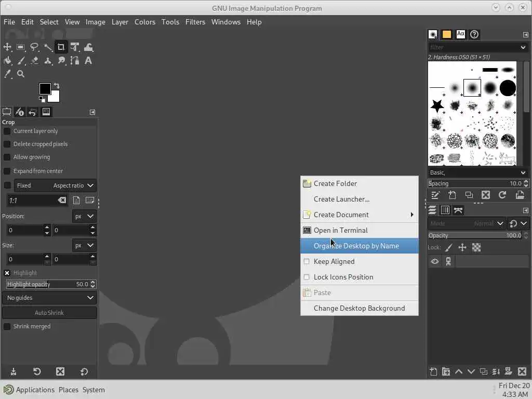Select the Smudge tool
Image resolution: width=532 pixels, height=399 pixels.
tap(61, 61)
